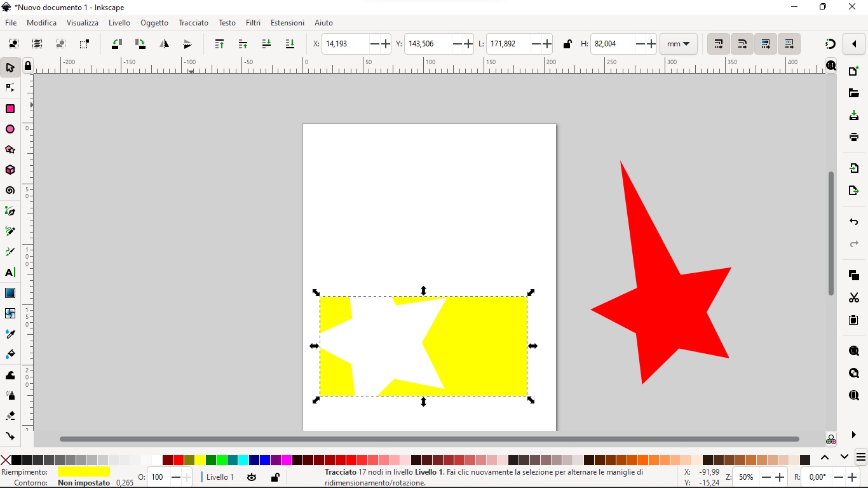Decrease zoom with the minus button

coord(765,477)
